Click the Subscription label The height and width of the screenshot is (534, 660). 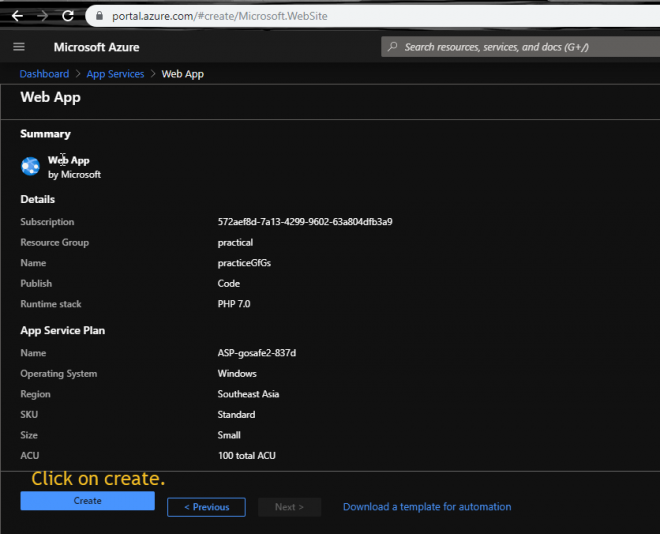47,222
